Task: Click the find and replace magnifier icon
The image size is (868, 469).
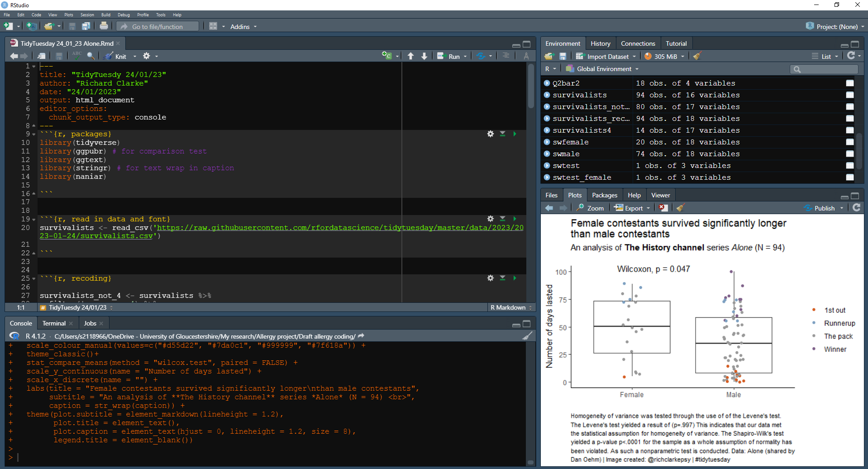Action: [x=91, y=56]
